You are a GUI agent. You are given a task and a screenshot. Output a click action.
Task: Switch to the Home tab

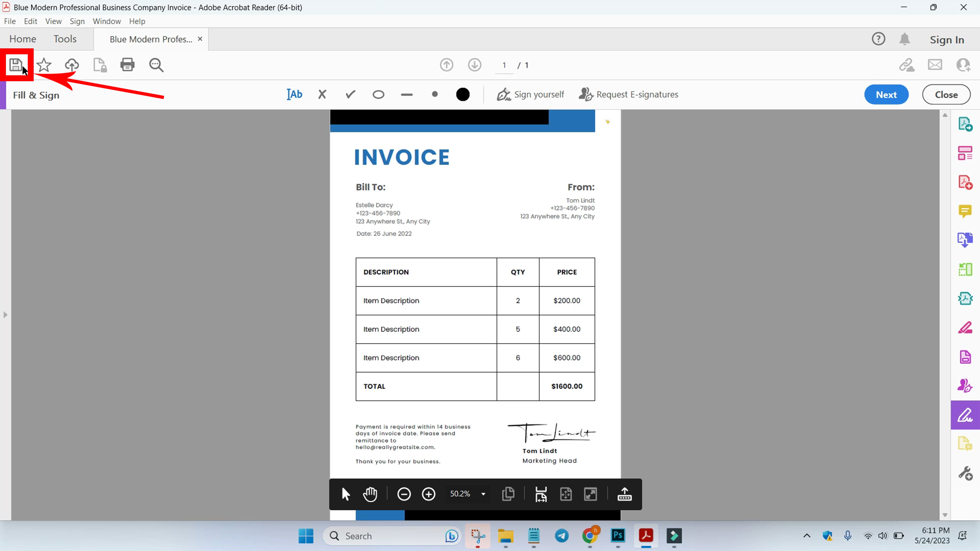(x=23, y=39)
